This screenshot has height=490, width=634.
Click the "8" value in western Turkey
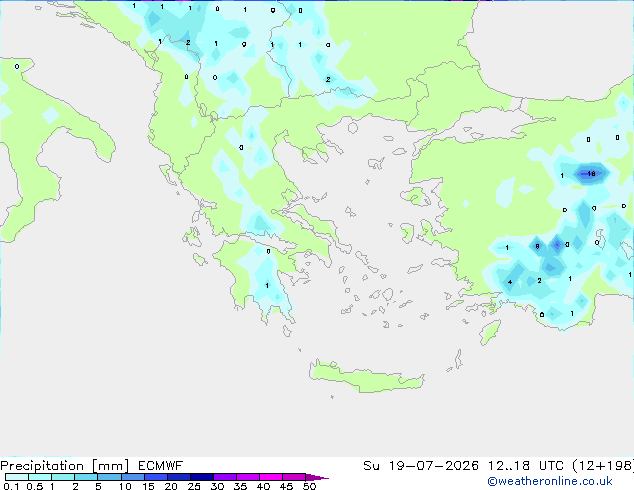coord(537,246)
